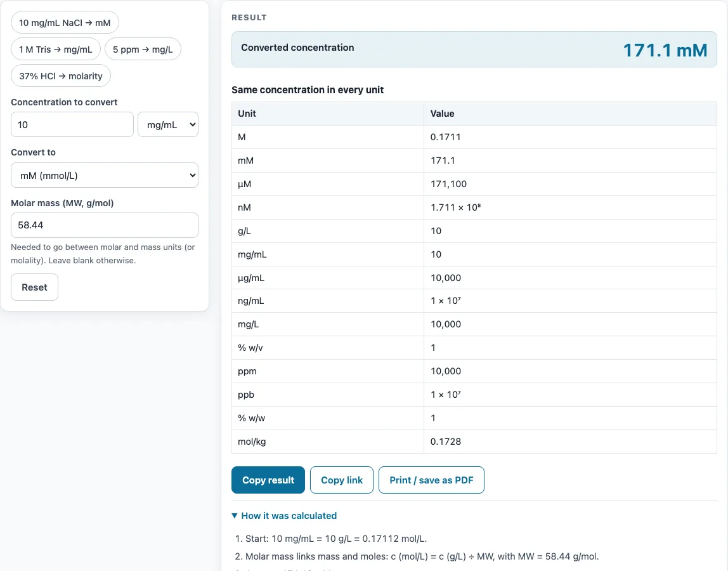The image size is (728, 571).
Task: Edit the Molar mass input field
Action: 105,225
